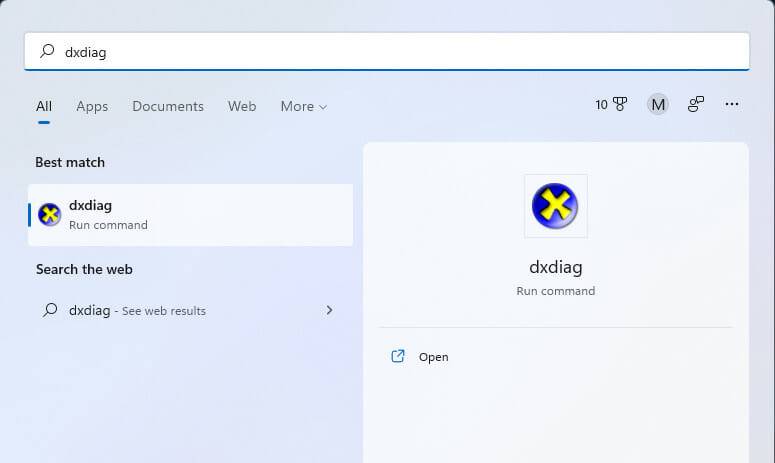Click the Open external-link icon
Viewport: 775px width, 463px height.
[x=398, y=356]
